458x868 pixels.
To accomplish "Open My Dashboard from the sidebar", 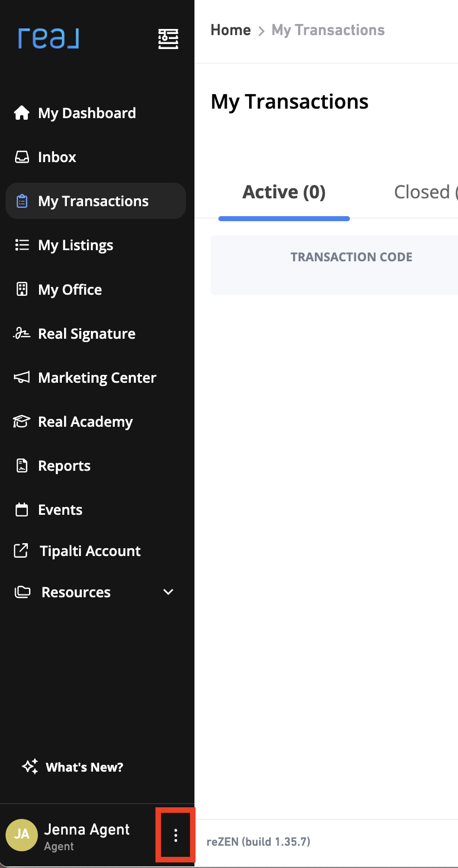I will pos(87,113).
